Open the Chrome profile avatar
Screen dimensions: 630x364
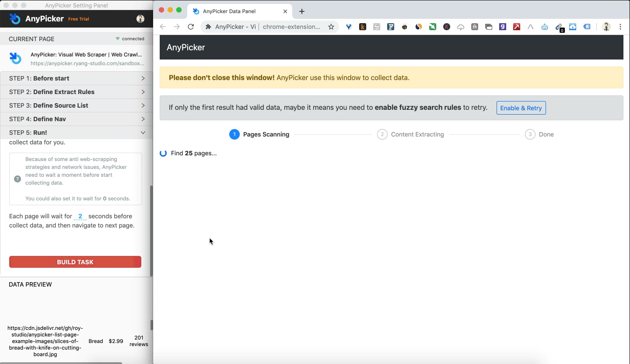[x=606, y=27]
